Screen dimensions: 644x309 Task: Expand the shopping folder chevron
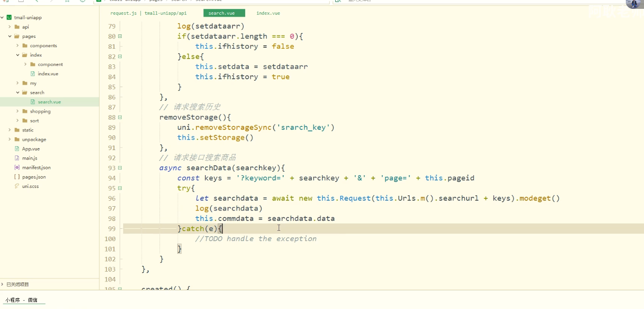[18, 111]
